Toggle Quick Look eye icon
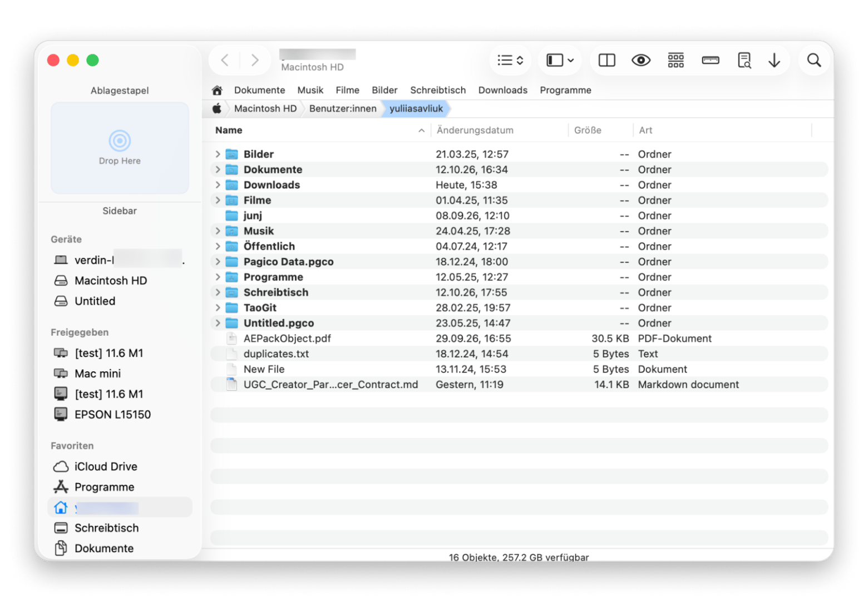Image resolution: width=868 pixels, height=606 pixels. [641, 60]
